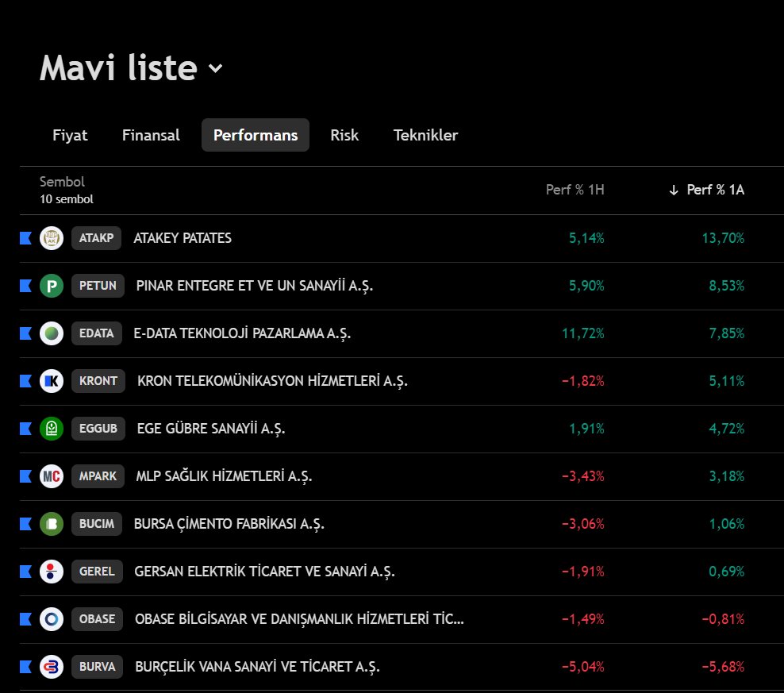Click the E-Data company logo
The width and height of the screenshot is (784, 693).
point(52,333)
